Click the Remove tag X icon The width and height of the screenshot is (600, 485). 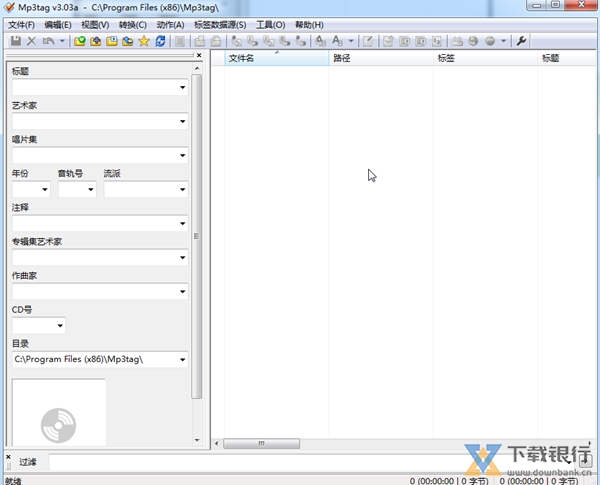[31, 41]
